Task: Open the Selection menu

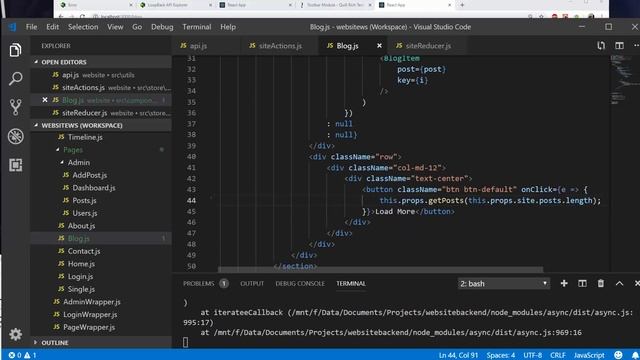Action: click(x=83, y=27)
